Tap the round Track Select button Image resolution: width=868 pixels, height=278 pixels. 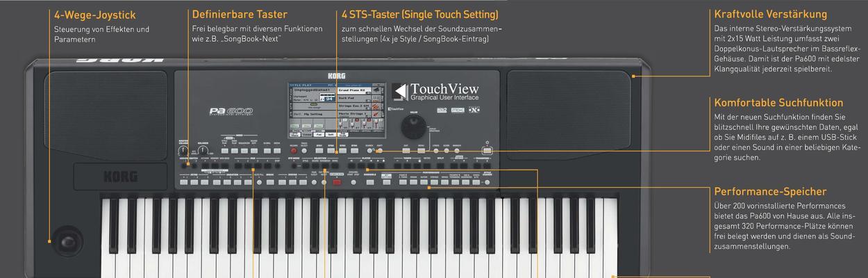[x=304, y=151]
